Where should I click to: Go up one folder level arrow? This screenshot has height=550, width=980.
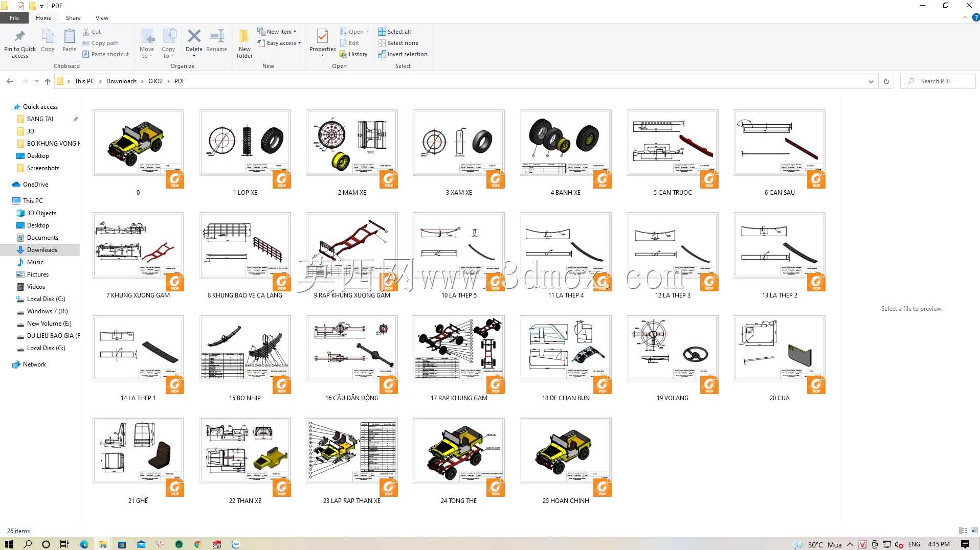(x=48, y=81)
